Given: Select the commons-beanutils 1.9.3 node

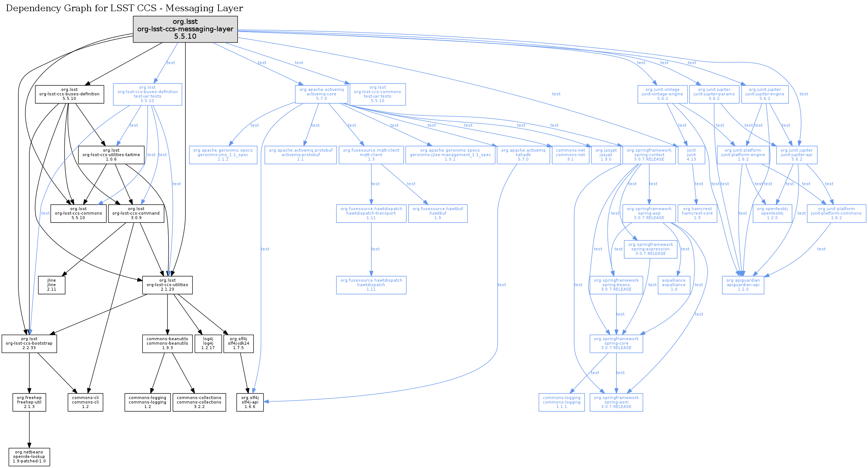Looking at the screenshot, I should (x=167, y=344).
